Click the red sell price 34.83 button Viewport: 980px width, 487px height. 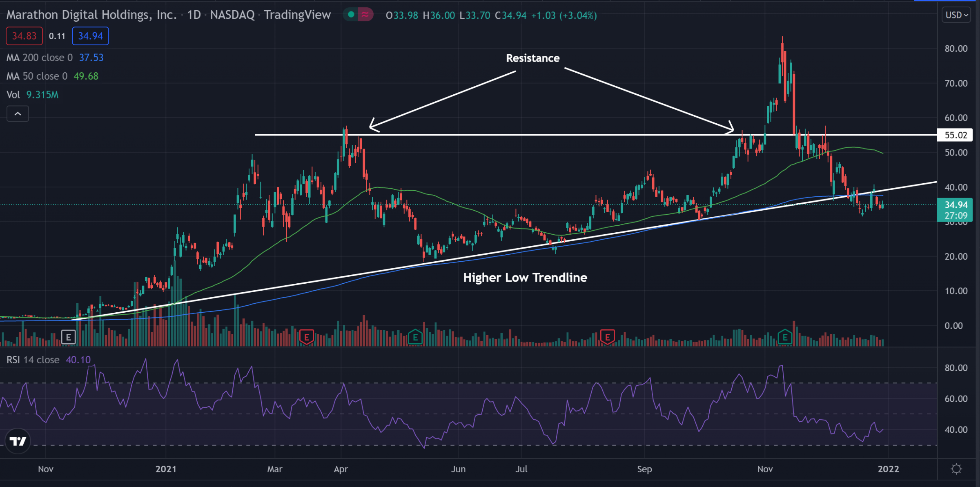[x=24, y=36]
